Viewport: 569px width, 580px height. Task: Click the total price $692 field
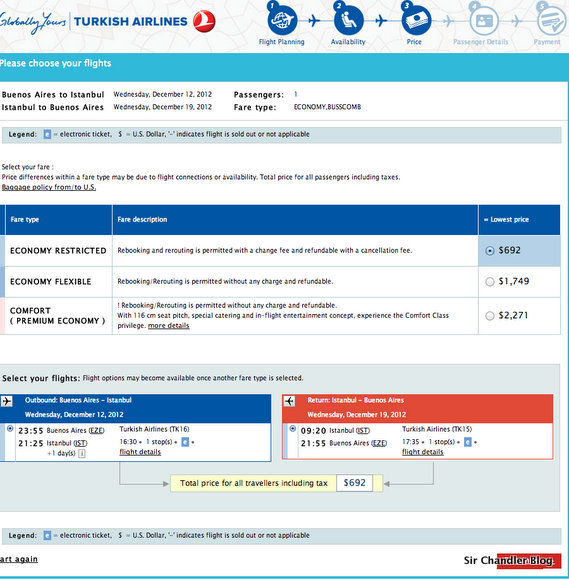(354, 483)
